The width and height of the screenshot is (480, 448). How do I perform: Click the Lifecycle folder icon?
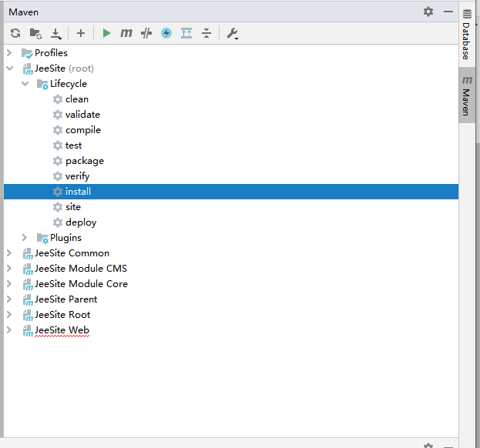tap(42, 84)
